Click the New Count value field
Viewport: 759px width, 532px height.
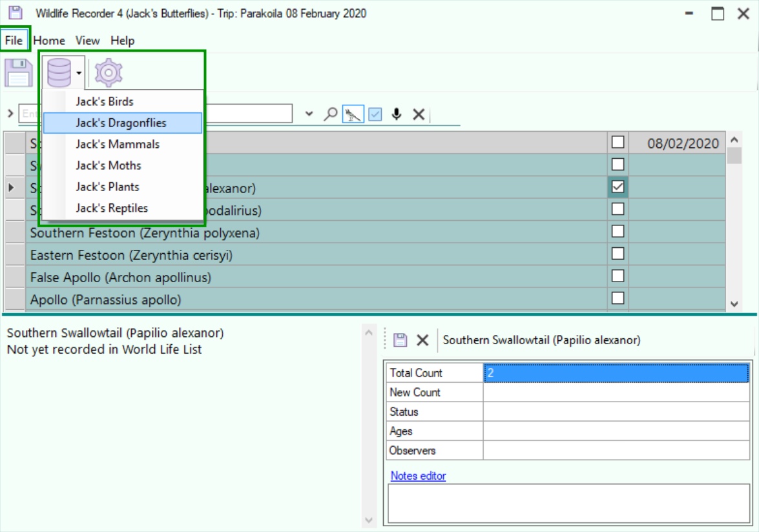pos(617,393)
